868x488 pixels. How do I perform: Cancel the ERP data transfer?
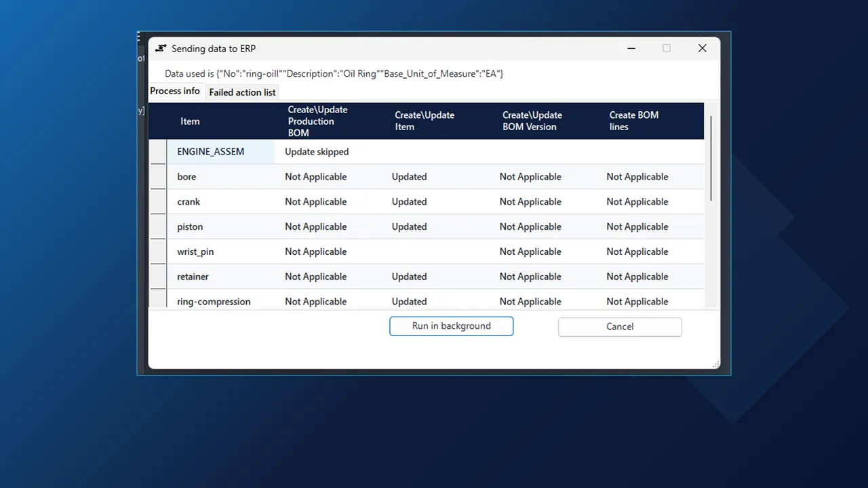[x=620, y=327]
